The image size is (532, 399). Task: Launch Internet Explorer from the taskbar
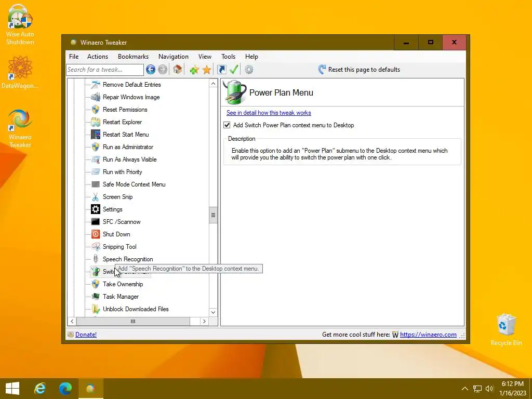click(x=40, y=389)
